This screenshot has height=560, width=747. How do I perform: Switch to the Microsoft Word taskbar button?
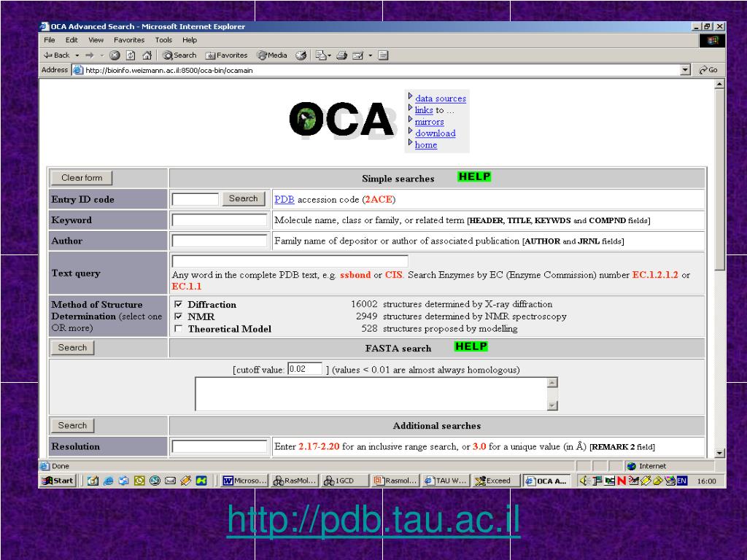(244, 481)
